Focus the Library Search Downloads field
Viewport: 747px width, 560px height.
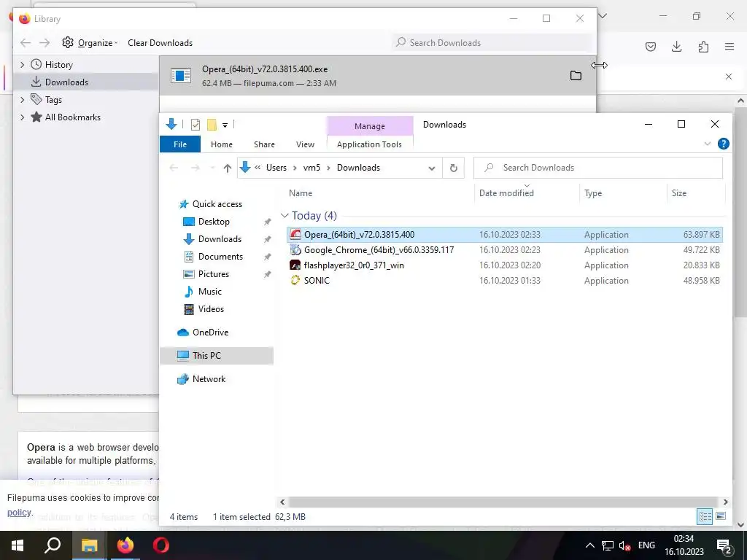(493, 43)
